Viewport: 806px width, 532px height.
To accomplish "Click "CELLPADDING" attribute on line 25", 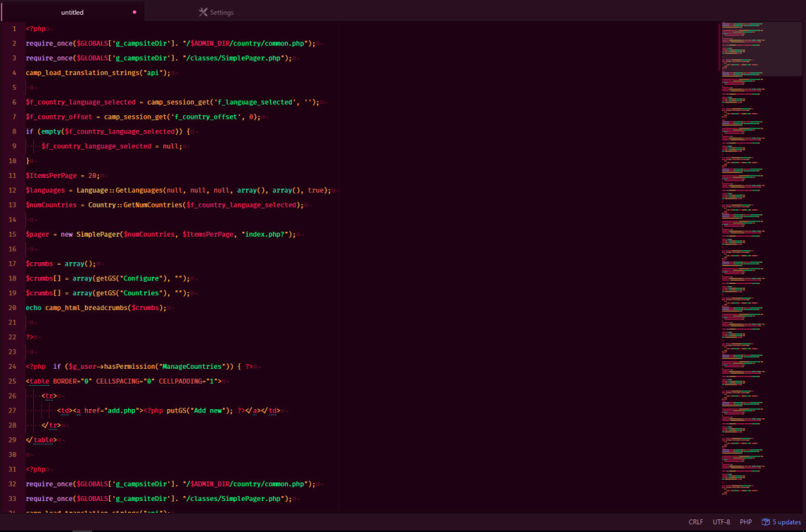I will click(180, 381).
